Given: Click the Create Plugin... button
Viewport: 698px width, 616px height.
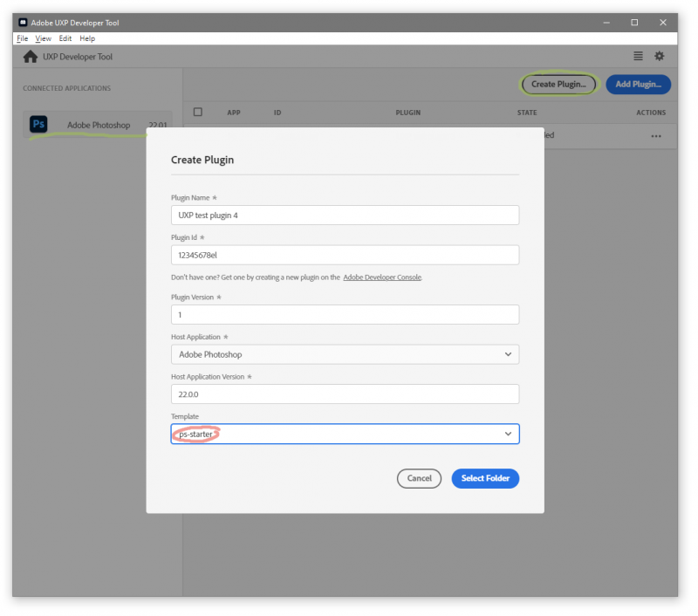Looking at the screenshot, I should (558, 84).
